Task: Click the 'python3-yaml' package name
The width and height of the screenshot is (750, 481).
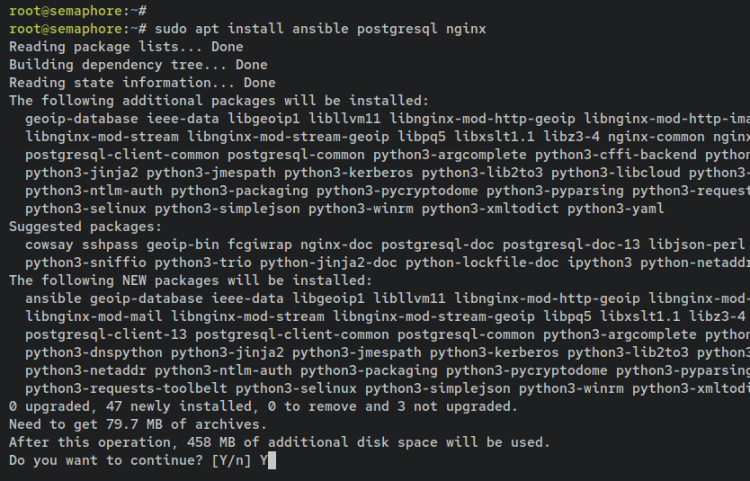Action: pos(615,208)
